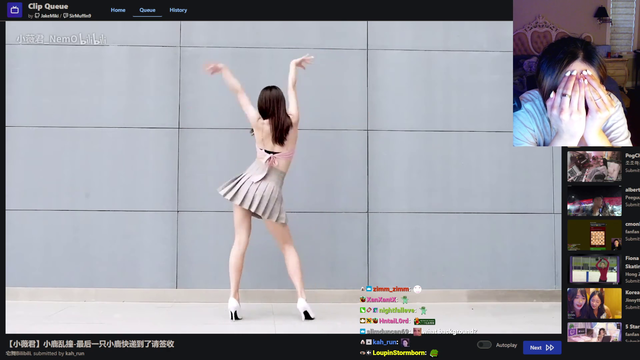Screen dimensions: 640x360
Task: Click the Next clip button
Action: click(x=542, y=347)
